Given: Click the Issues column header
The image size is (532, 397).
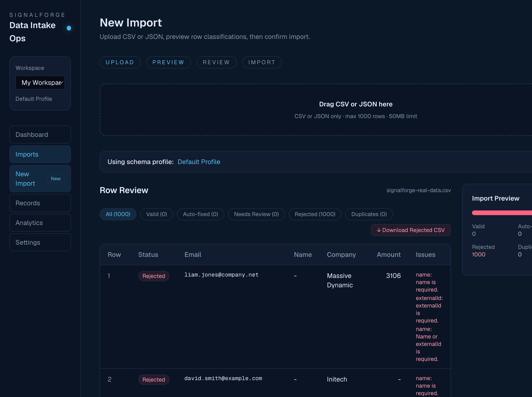Looking at the screenshot, I should 425,255.
